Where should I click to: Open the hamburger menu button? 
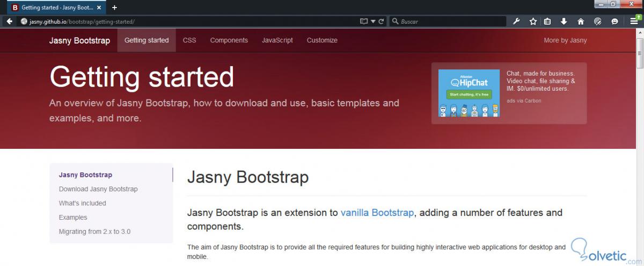click(634, 21)
